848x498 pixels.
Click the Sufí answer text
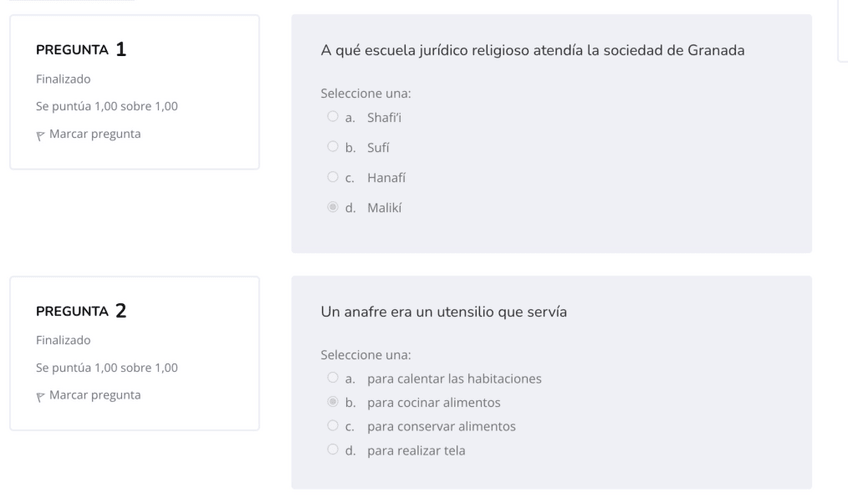378,148
